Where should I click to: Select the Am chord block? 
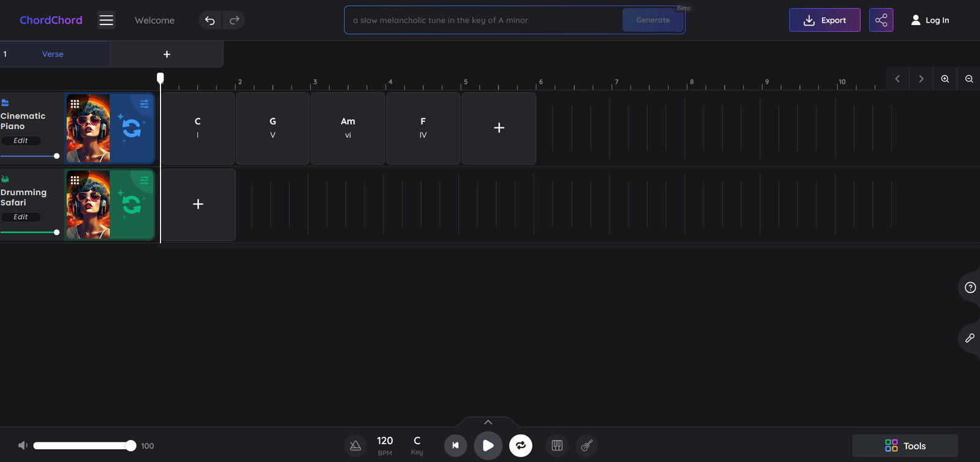(348, 128)
